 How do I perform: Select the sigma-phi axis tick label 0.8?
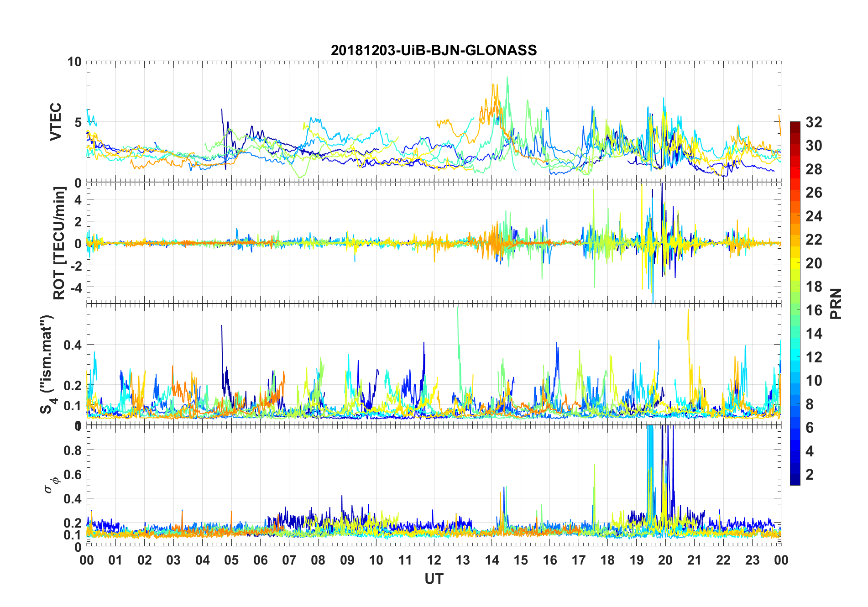(73, 450)
